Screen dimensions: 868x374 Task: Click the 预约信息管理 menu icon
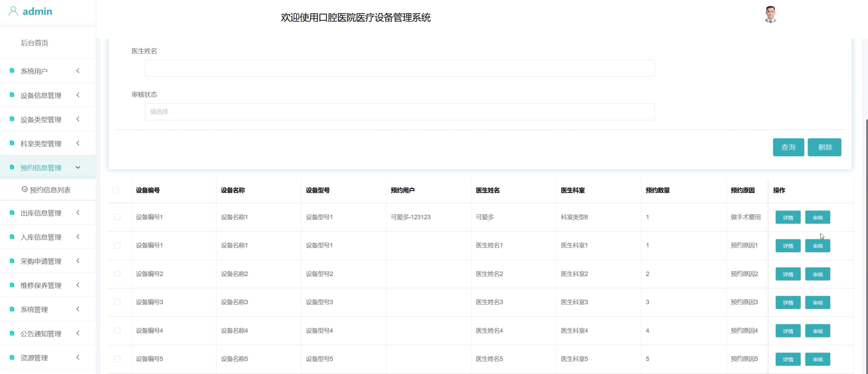click(x=12, y=167)
